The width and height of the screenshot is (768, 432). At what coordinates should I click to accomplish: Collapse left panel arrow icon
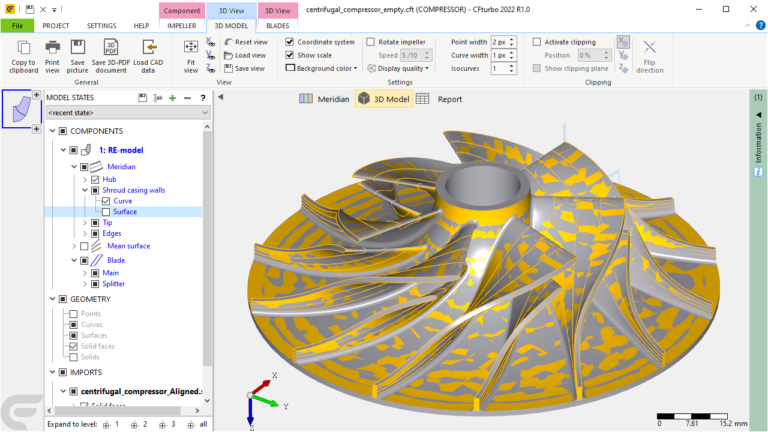click(x=221, y=97)
